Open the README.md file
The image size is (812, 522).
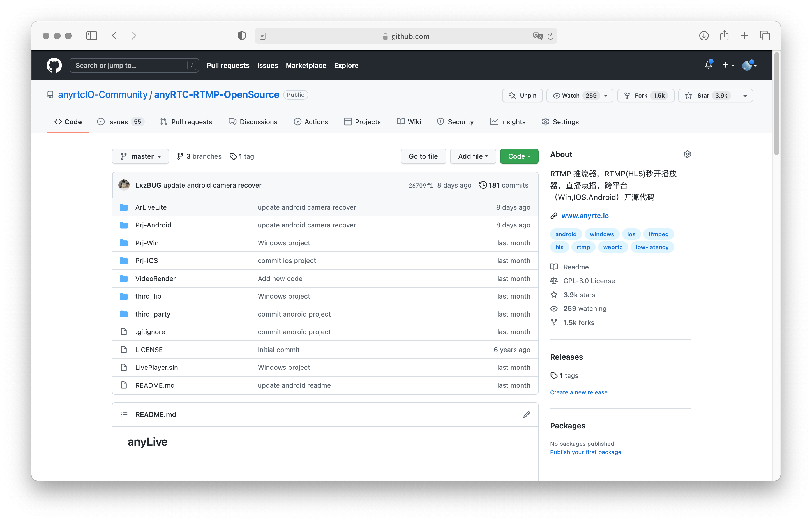[154, 385]
